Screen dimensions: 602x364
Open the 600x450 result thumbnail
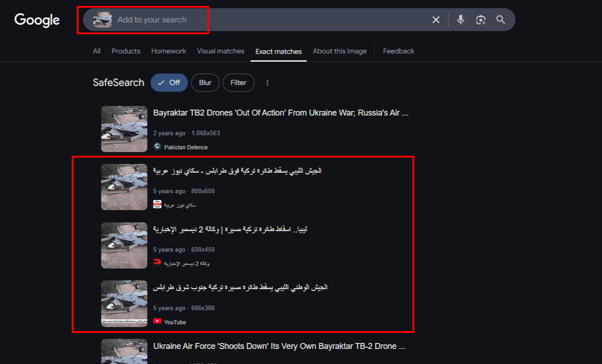click(124, 245)
